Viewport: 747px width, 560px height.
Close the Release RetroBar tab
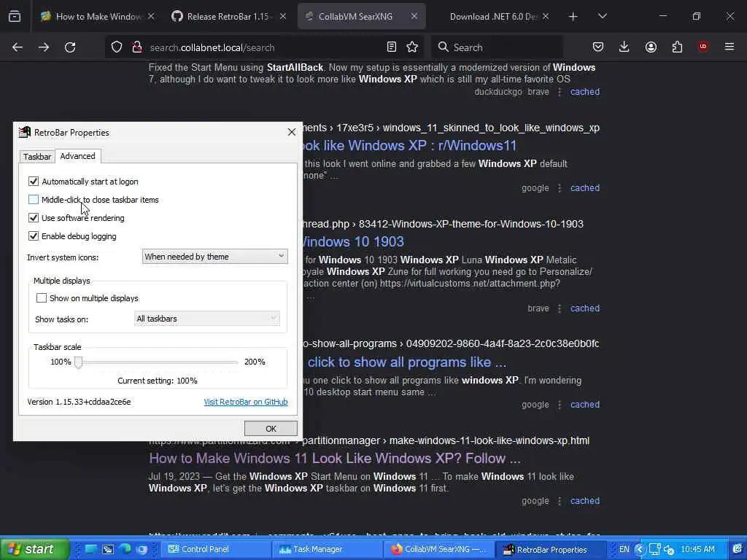(282, 16)
